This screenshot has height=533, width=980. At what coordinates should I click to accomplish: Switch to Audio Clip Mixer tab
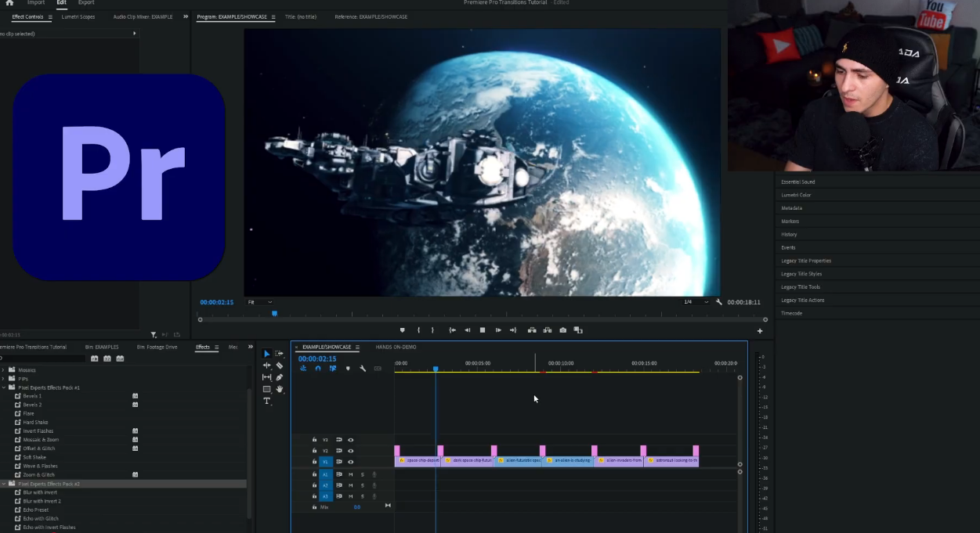click(x=143, y=16)
